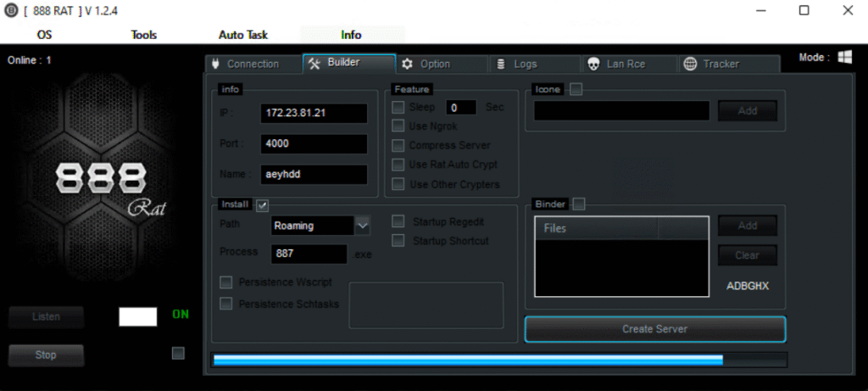Click the skull icon on Lan Rce tab
This screenshot has width=868, height=391.
click(593, 64)
